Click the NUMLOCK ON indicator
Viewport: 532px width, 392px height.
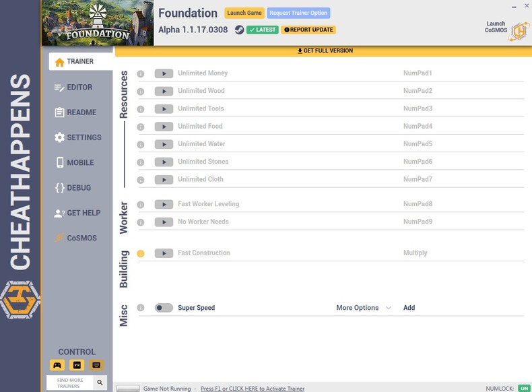click(x=524, y=388)
